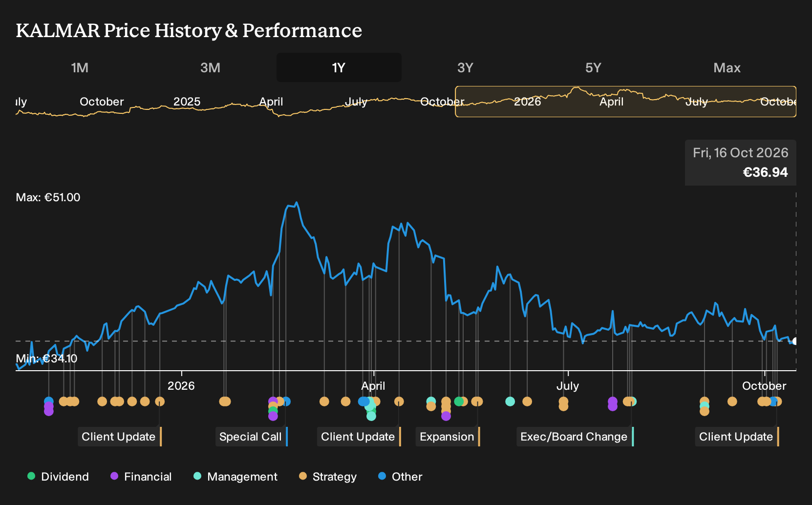Viewport: 812px width, 505px height.
Task: Click the white current-price point on chart
Action: pos(795,341)
